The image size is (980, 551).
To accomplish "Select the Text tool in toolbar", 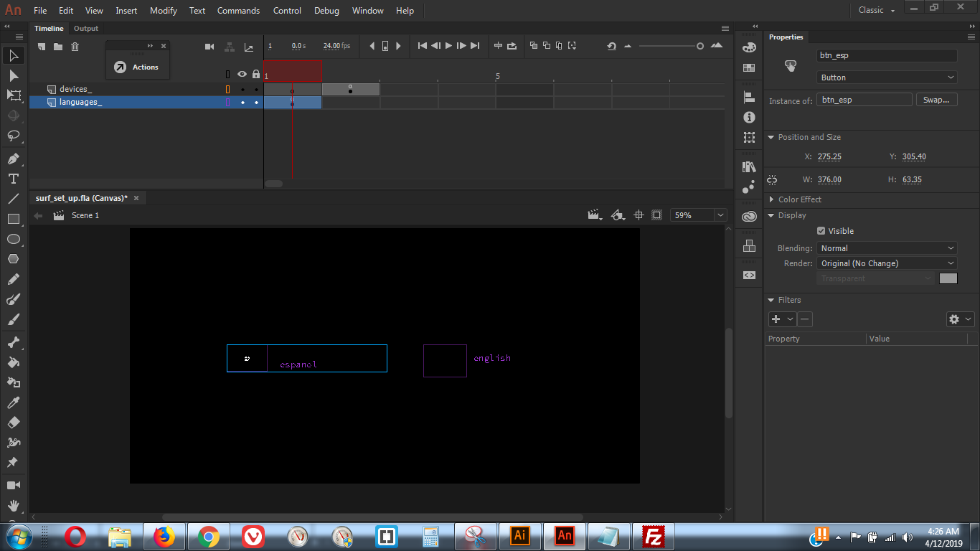I will pyautogui.click(x=13, y=179).
